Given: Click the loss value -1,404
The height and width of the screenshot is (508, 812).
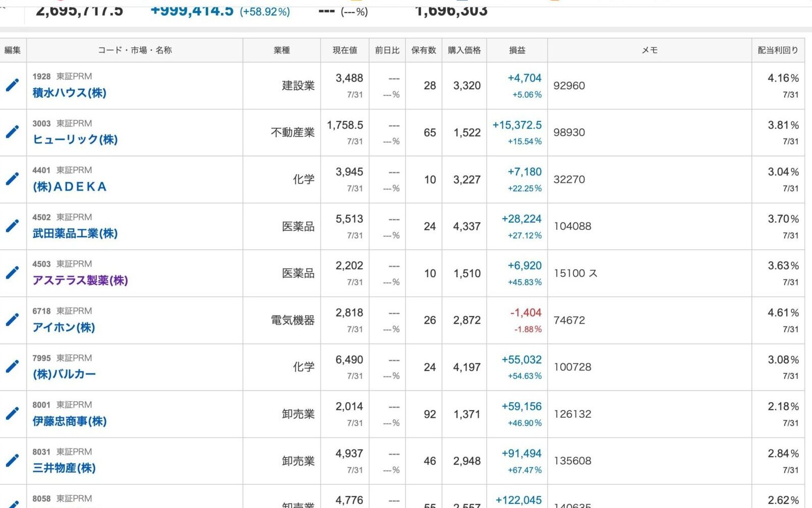Looking at the screenshot, I should point(526,312).
